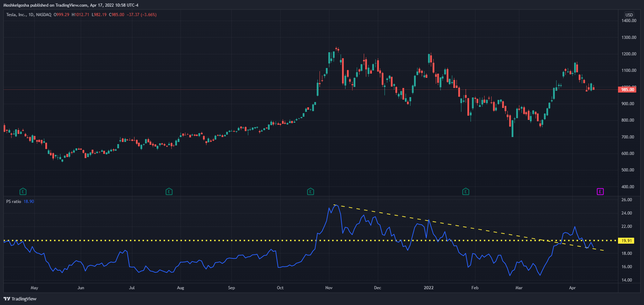Click the 800.00 price scale label

[628, 120]
